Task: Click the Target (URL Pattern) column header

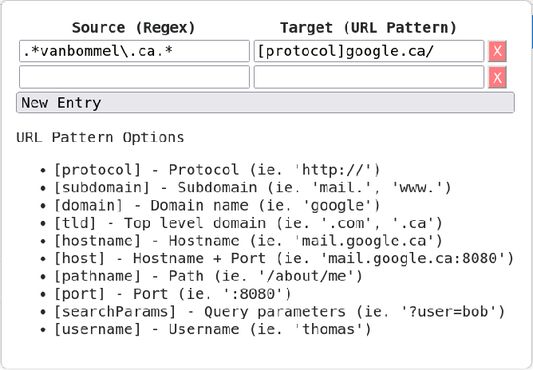Action: pyautogui.click(x=368, y=28)
